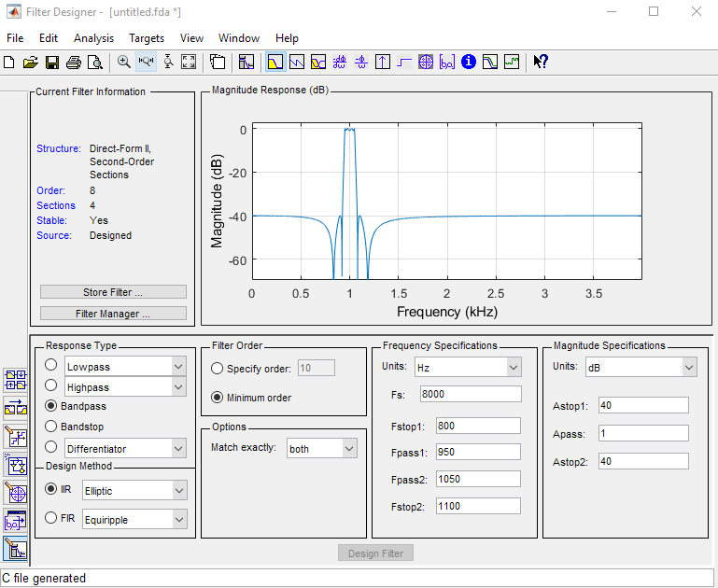Show the Group Delay response
Viewport: 718px width, 588px height.
(339, 62)
